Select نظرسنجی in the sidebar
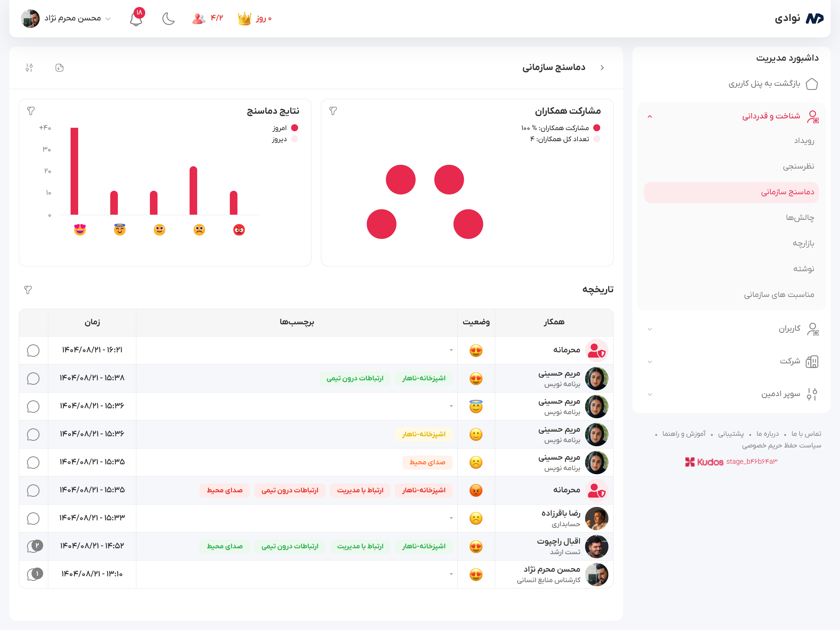This screenshot has height=630, width=840. click(x=798, y=166)
